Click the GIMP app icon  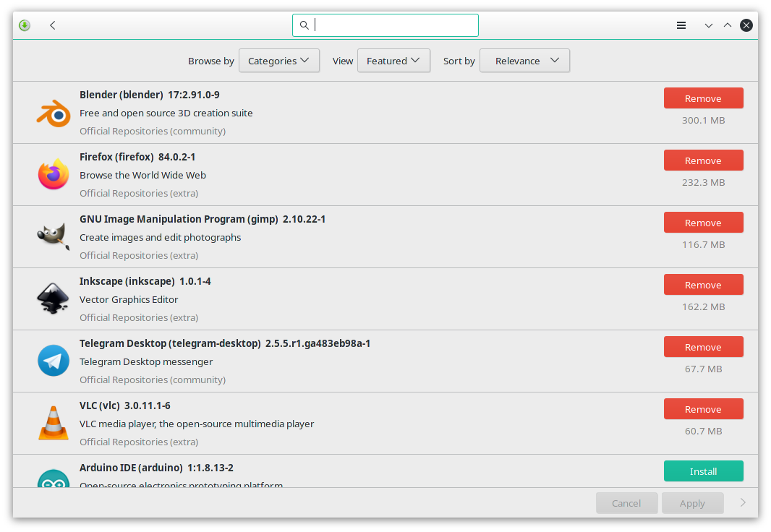click(x=54, y=236)
